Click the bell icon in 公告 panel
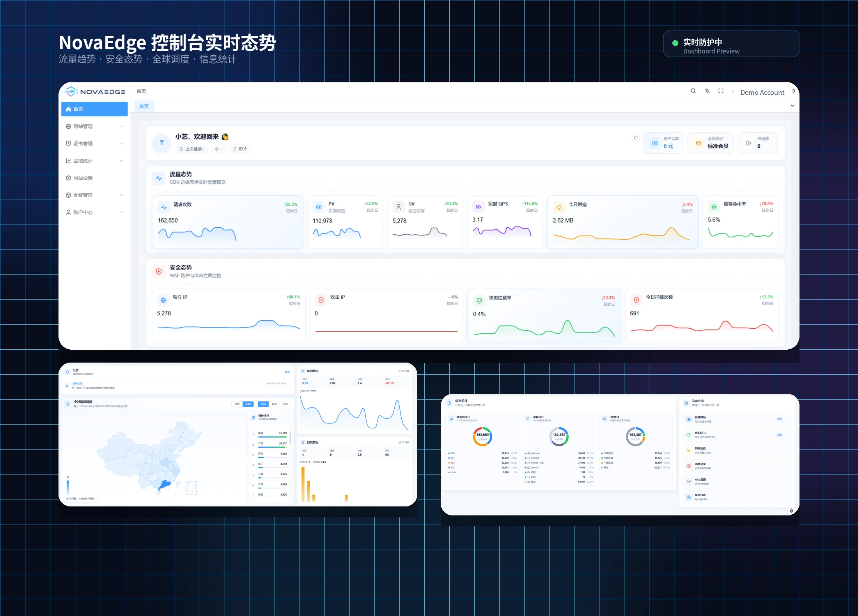Viewport: 858px width, 616px height. [x=68, y=372]
